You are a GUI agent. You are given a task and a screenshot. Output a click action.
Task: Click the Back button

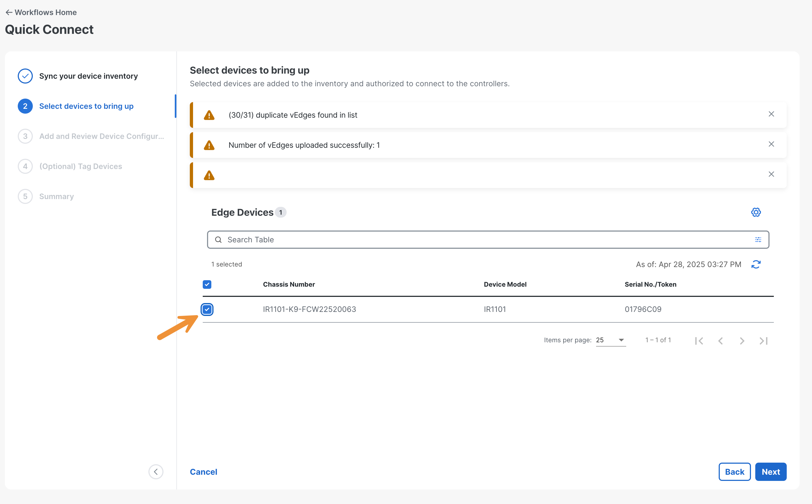735,472
